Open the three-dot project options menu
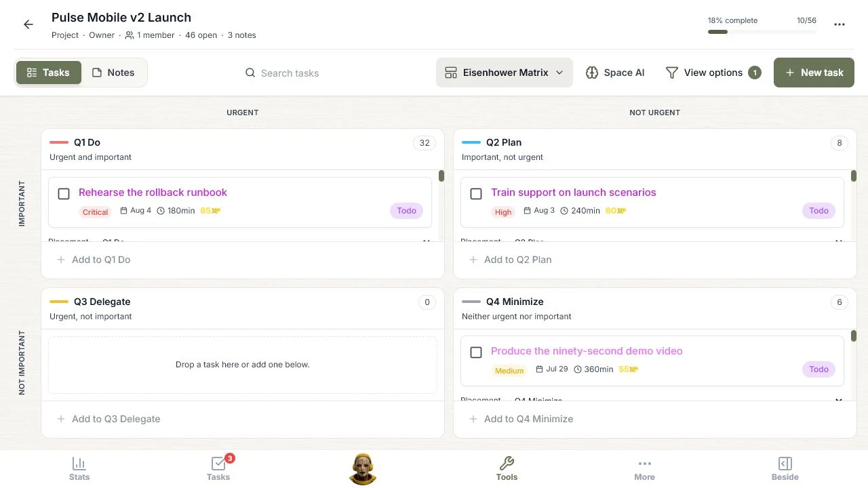This screenshot has height=488, width=868. [840, 24]
